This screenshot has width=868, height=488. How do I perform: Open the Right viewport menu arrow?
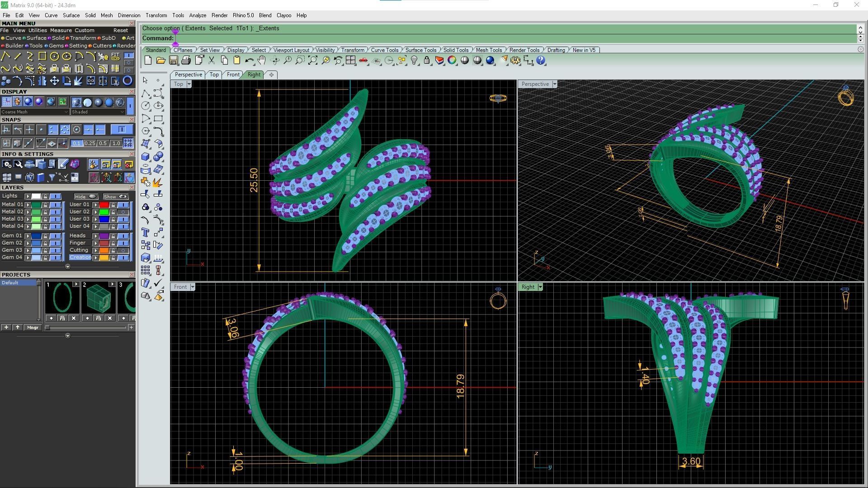point(540,287)
